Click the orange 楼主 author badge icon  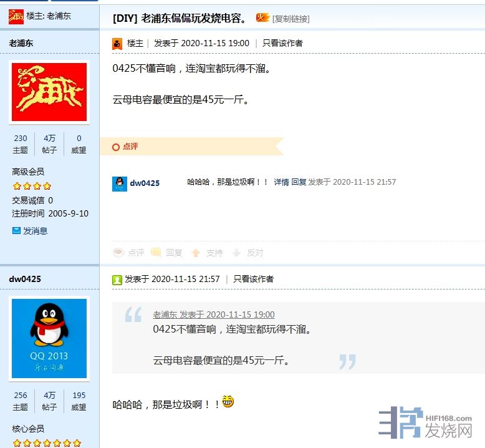pos(117,44)
